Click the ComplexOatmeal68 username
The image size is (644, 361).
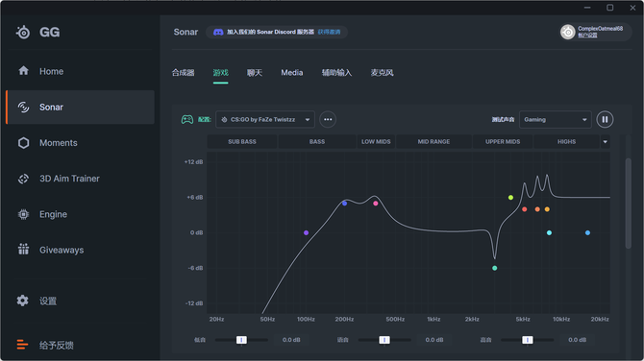[601, 29]
